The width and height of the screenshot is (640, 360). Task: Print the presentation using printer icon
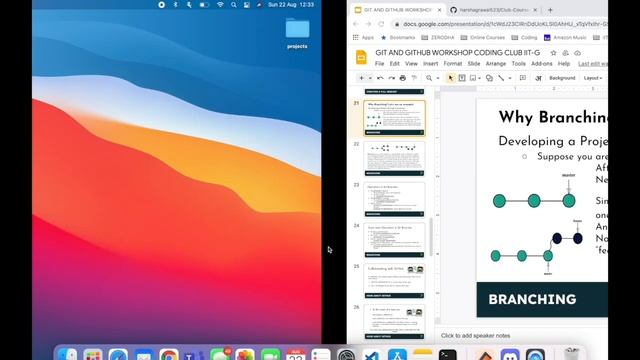coord(403,78)
